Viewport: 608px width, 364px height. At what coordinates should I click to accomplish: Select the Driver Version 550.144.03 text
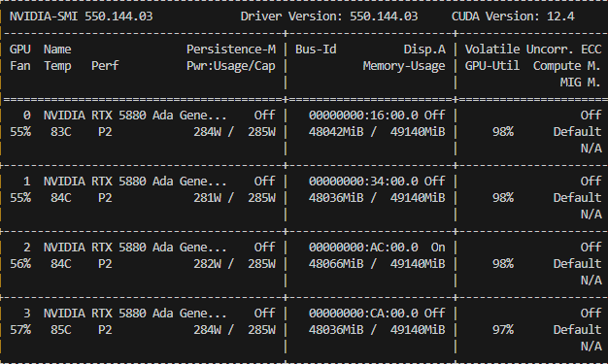coord(329,17)
